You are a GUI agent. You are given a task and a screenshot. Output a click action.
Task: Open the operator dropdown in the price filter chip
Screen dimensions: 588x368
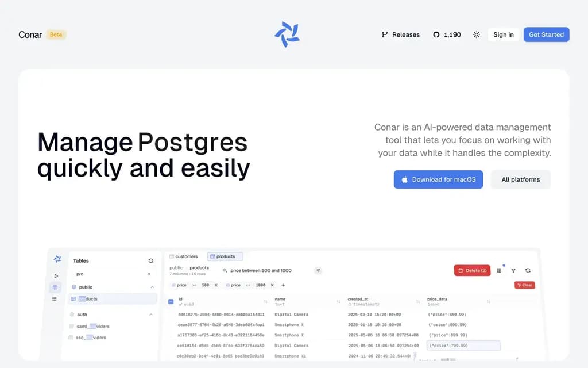click(193, 285)
